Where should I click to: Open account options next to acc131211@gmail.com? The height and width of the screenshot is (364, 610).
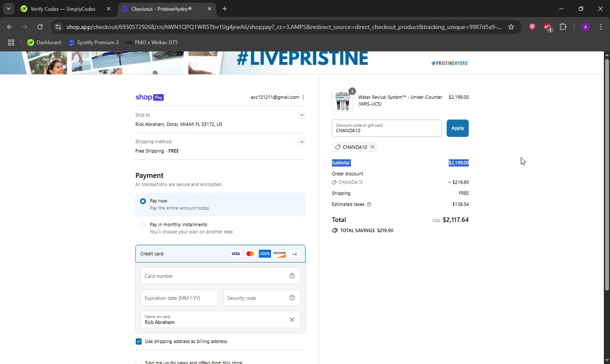[303, 97]
